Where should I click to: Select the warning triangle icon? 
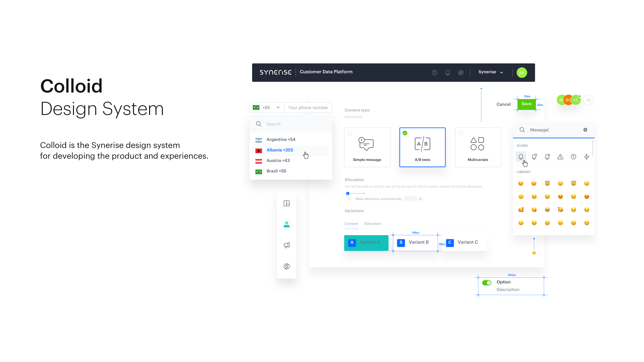tap(560, 157)
